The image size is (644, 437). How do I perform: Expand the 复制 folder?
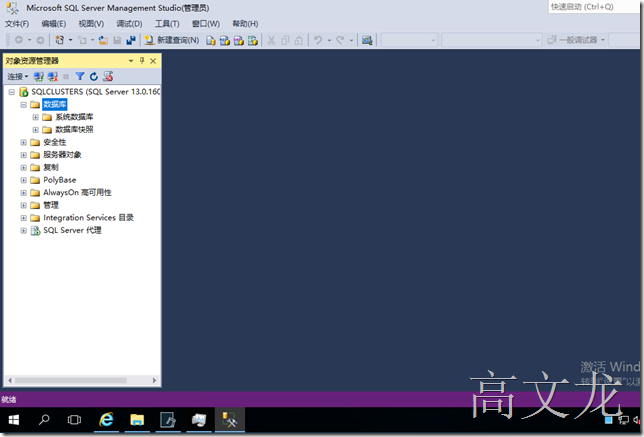tap(23, 168)
